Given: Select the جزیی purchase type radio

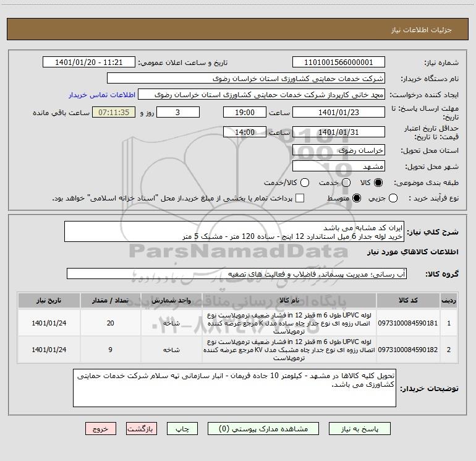Looking at the screenshot, I should click(393, 198).
